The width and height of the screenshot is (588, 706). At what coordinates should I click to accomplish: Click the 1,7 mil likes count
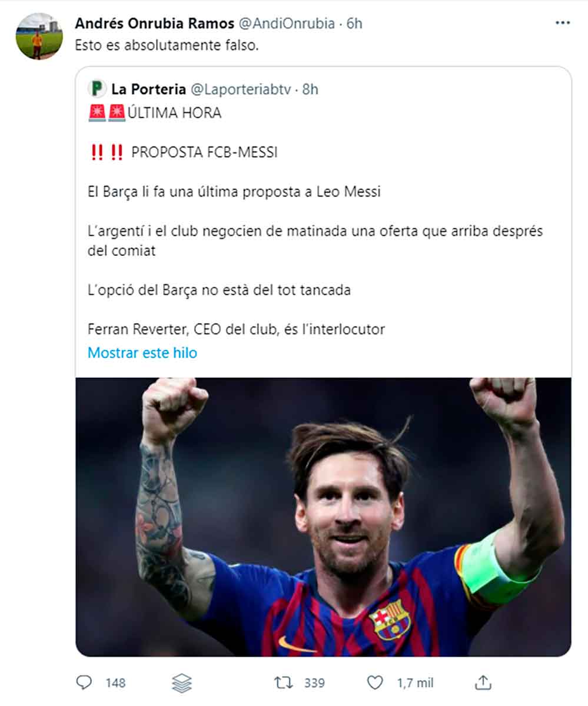pos(415,682)
